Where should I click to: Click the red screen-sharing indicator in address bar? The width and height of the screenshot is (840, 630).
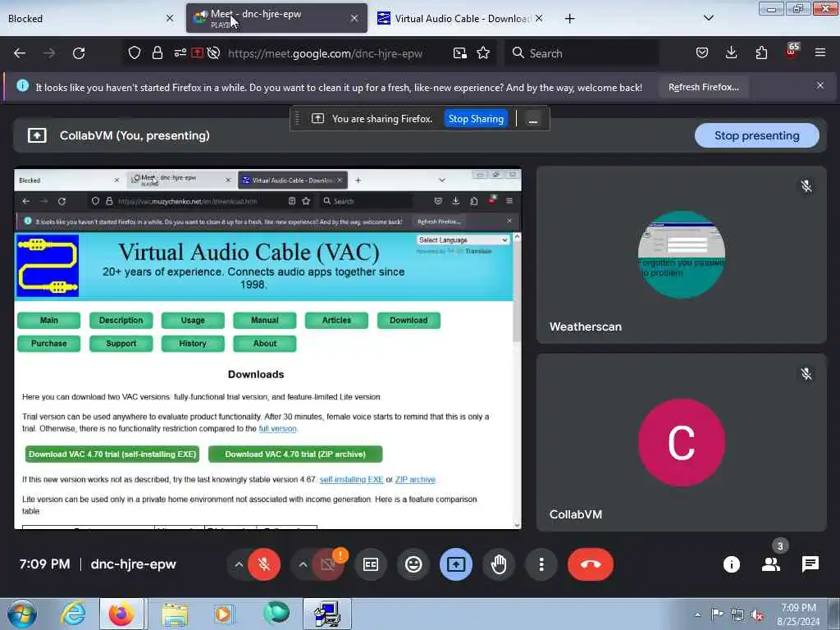197,53
